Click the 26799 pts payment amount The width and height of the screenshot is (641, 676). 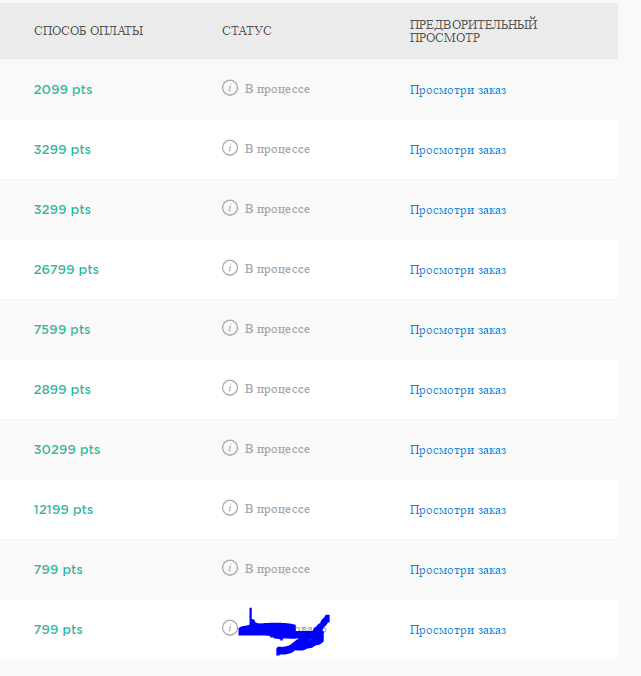coord(66,269)
